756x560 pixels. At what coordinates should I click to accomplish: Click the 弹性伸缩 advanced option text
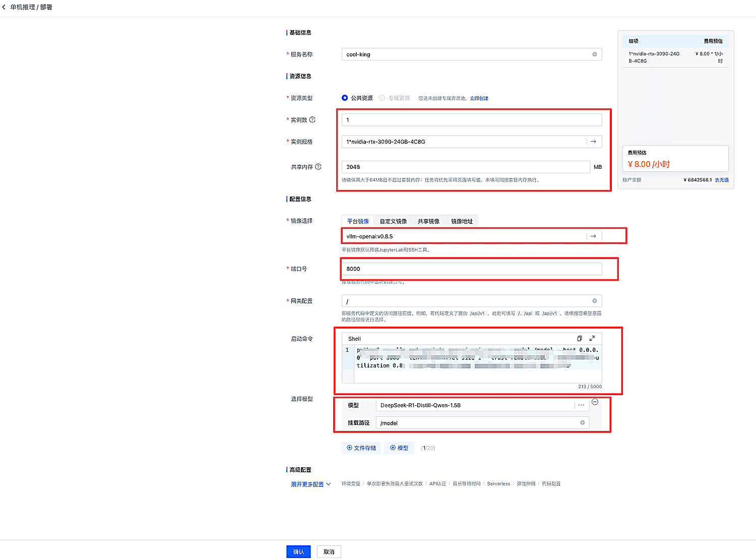pyautogui.click(x=526, y=484)
